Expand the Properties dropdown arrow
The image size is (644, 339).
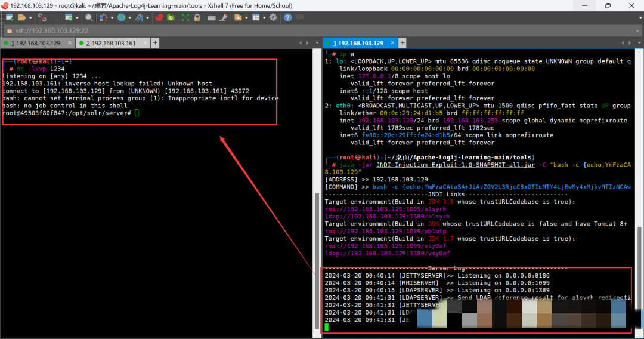click(x=77, y=18)
